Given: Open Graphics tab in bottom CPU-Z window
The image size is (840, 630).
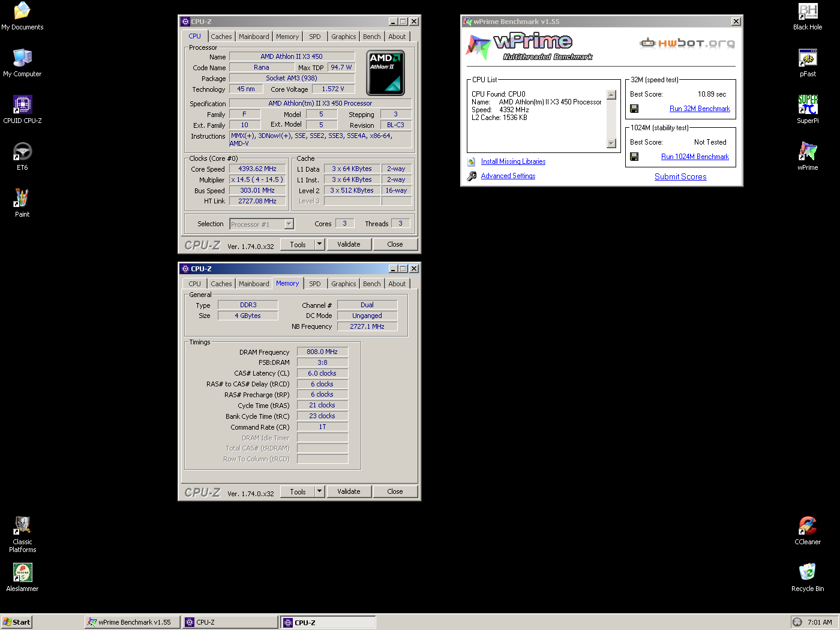Looking at the screenshot, I should (x=344, y=284).
